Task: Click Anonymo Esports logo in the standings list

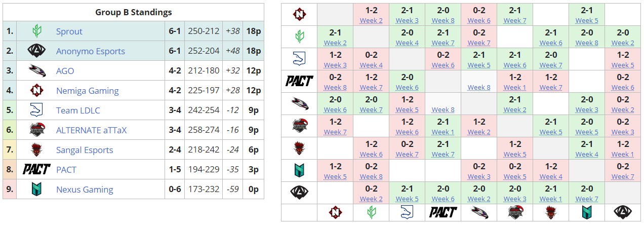Action: [x=37, y=51]
